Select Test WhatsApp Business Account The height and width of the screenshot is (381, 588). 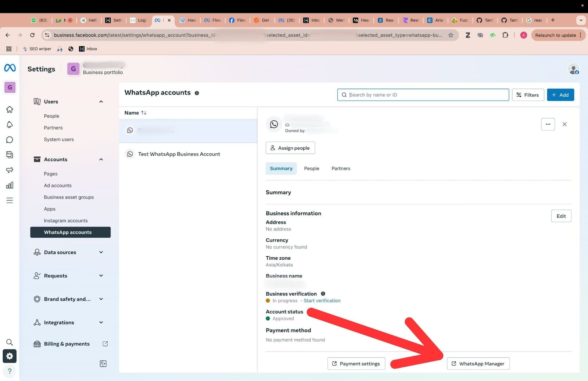(179, 154)
